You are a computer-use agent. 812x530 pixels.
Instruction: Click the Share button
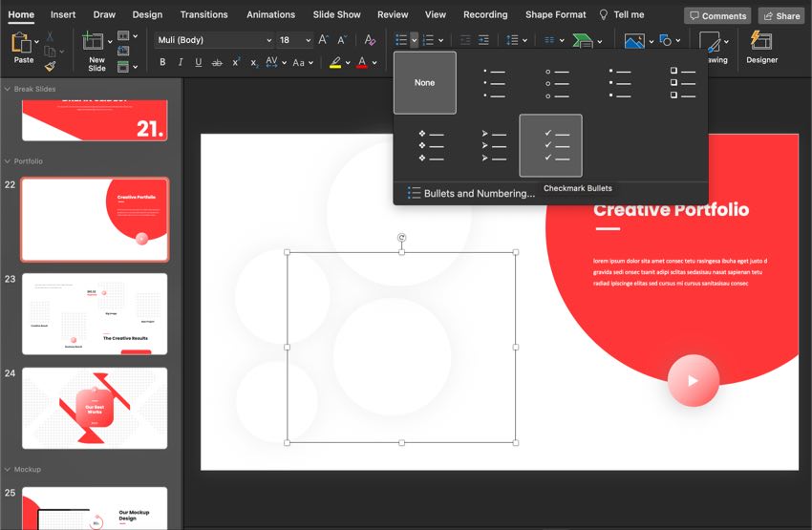tap(780, 16)
